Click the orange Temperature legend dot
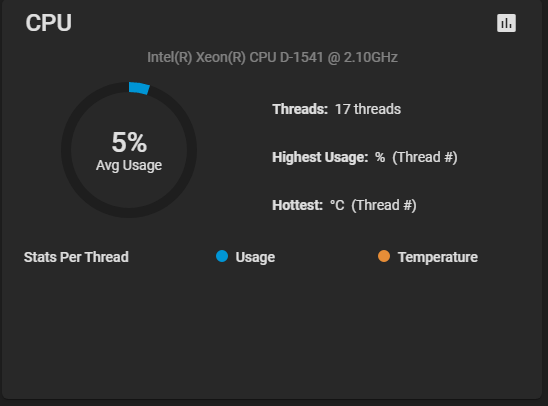The image size is (548, 406). [x=384, y=256]
